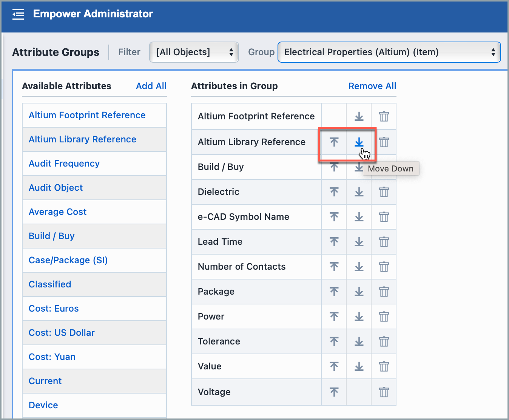Click Move to Top icon for Number of Contacts
The width and height of the screenshot is (509, 420).
(334, 267)
